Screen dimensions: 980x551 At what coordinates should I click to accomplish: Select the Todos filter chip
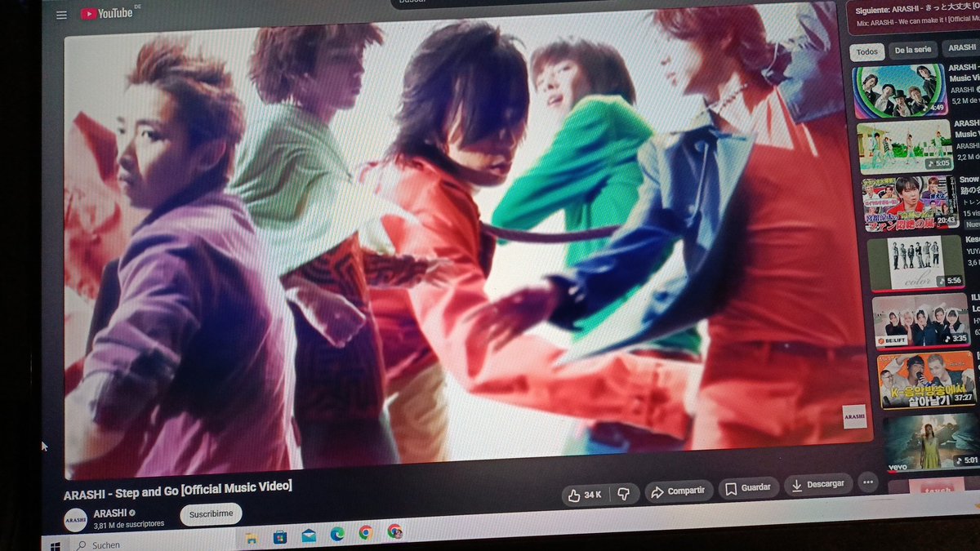(867, 51)
